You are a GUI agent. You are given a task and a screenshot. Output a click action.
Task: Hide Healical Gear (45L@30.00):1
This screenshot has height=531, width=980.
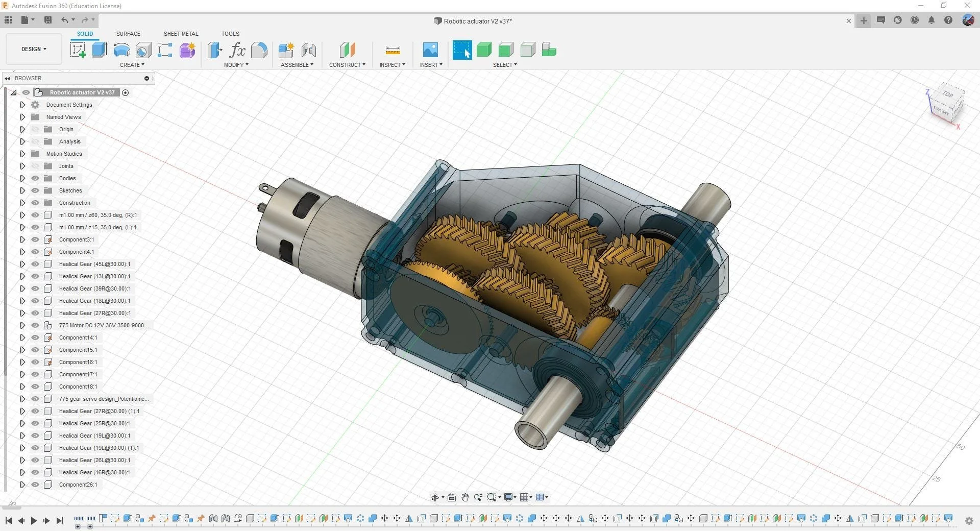[35, 264]
